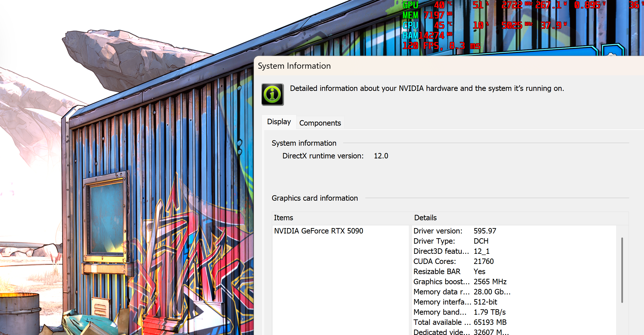Viewport: 644px width, 335px height.
Task: Click the details list vertical scrollbar
Action: pyautogui.click(x=622, y=270)
